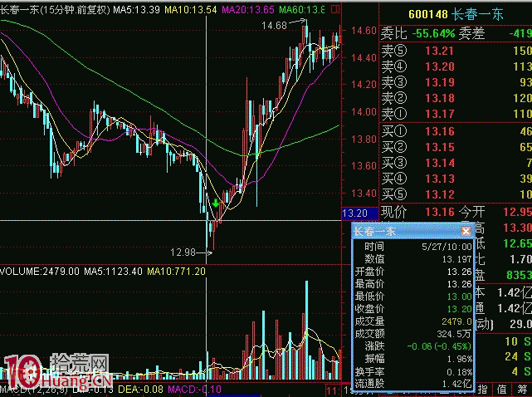Click the MA5:13.39 indicator label
532x397 pixels.
[136, 9]
